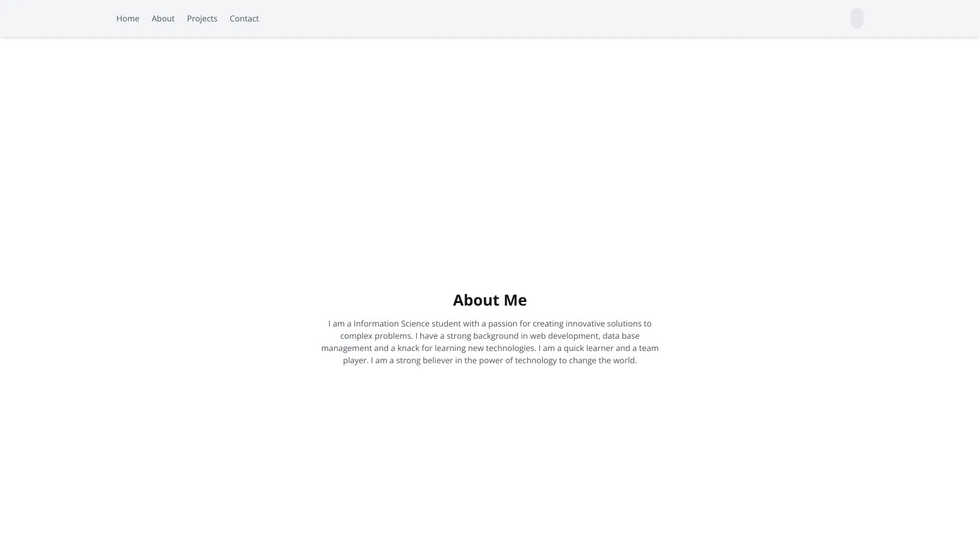
Task: Open the Contact navigation link
Action: (244, 18)
